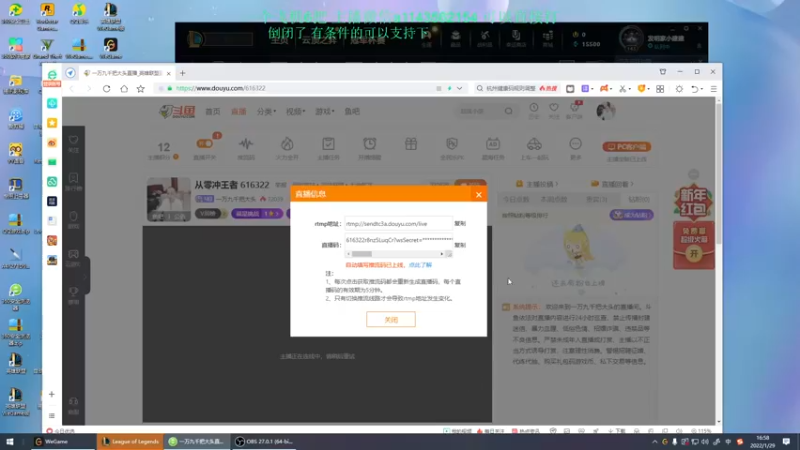Open the history clock icon in Douyu header
This screenshot has height=450, width=800.
pyautogui.click(x=534, y=108)
